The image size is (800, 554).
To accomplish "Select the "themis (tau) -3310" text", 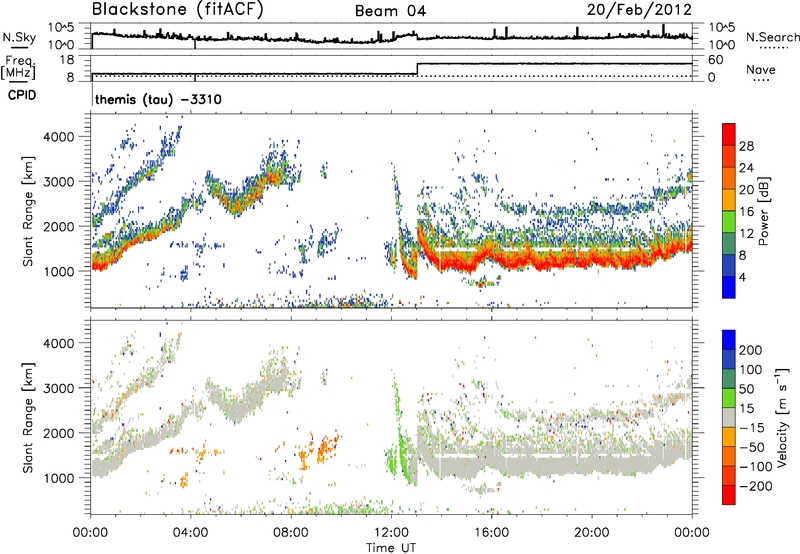I will [158, 99].
